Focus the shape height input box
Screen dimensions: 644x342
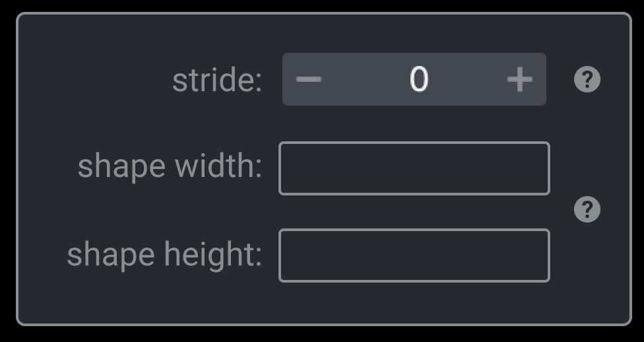(x=414, y=256)
